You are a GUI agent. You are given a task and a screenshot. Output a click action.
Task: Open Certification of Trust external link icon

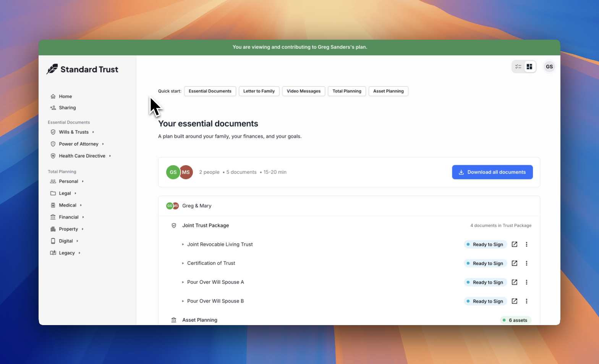[515, 263]
